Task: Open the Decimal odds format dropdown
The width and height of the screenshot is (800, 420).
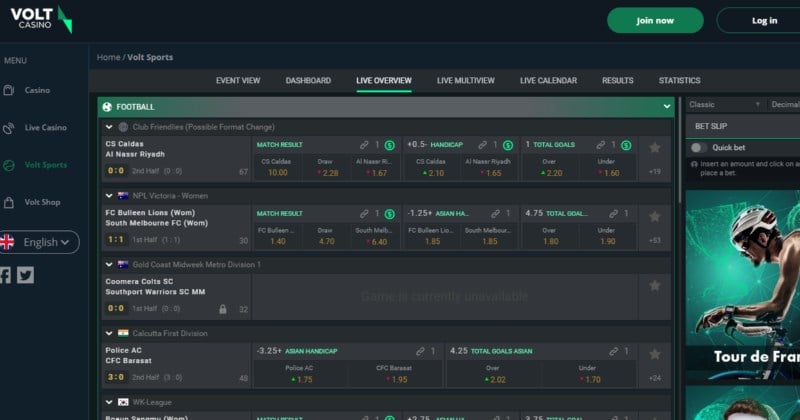Action: (x=785, y=105)
